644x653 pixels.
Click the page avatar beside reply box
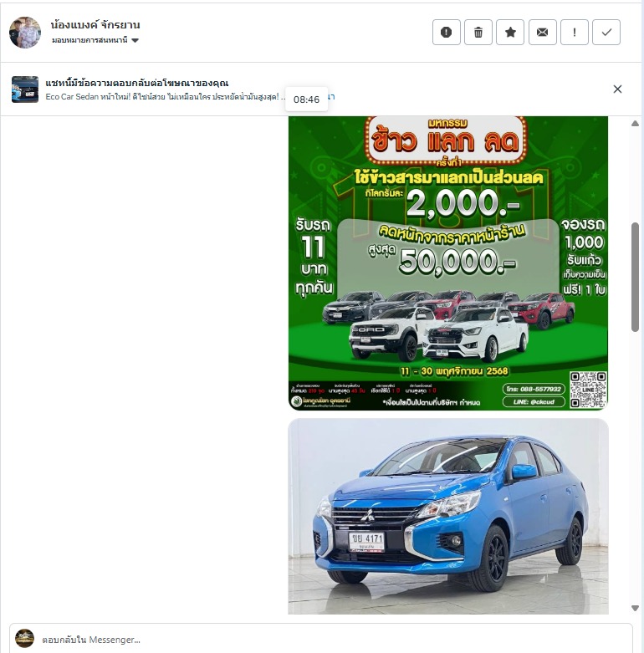point(24,639)
